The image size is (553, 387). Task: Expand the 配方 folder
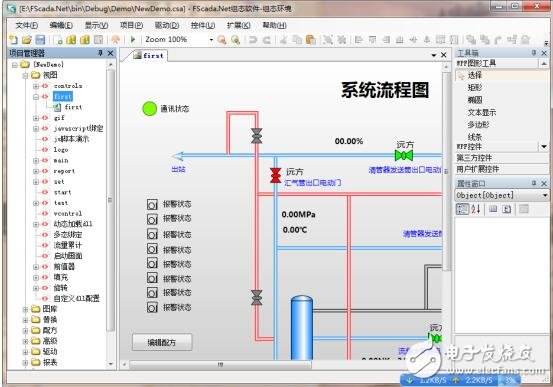pyautogui.click(x=25, y=331)
